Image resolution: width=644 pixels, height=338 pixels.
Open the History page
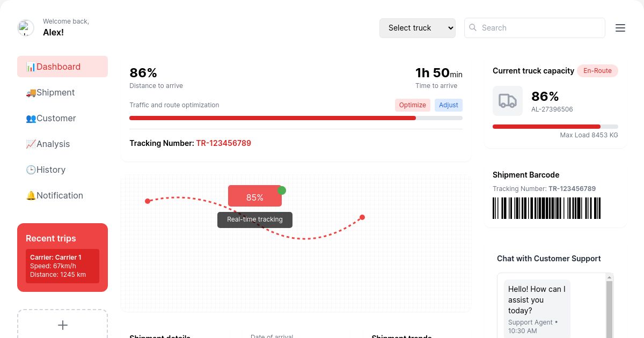pyautogui.click(x=62, y=170)
